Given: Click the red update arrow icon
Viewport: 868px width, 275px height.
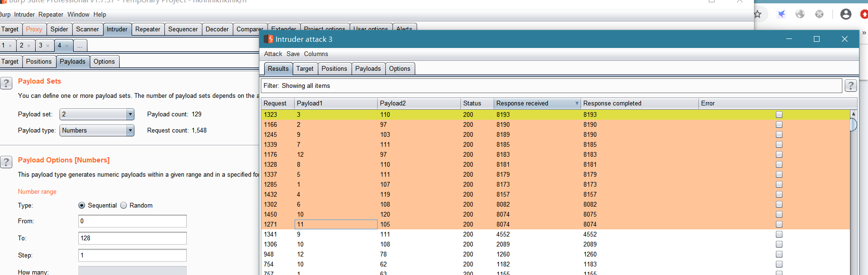Looking at the screenshot, I should (x=864, y=14).
